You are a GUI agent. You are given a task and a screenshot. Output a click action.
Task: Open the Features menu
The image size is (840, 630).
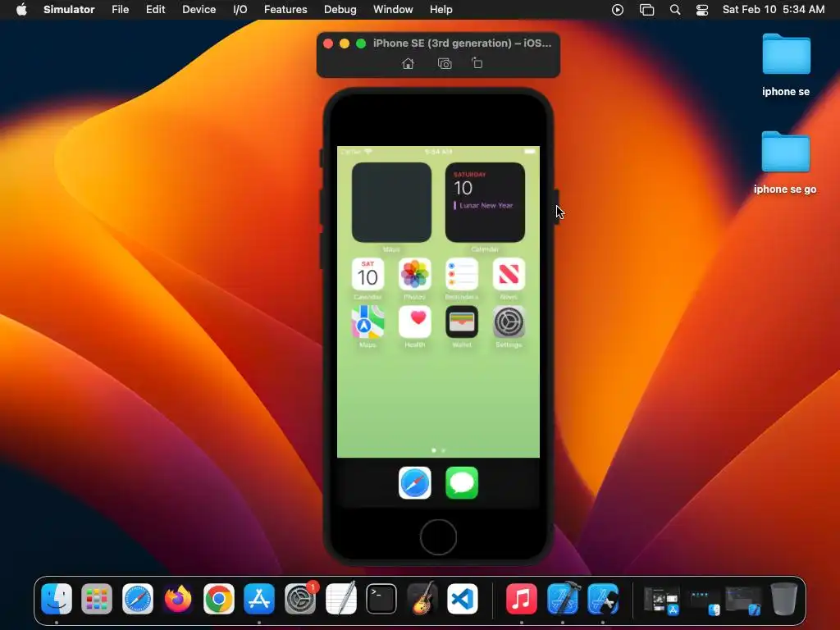click(x=285, y=10)
